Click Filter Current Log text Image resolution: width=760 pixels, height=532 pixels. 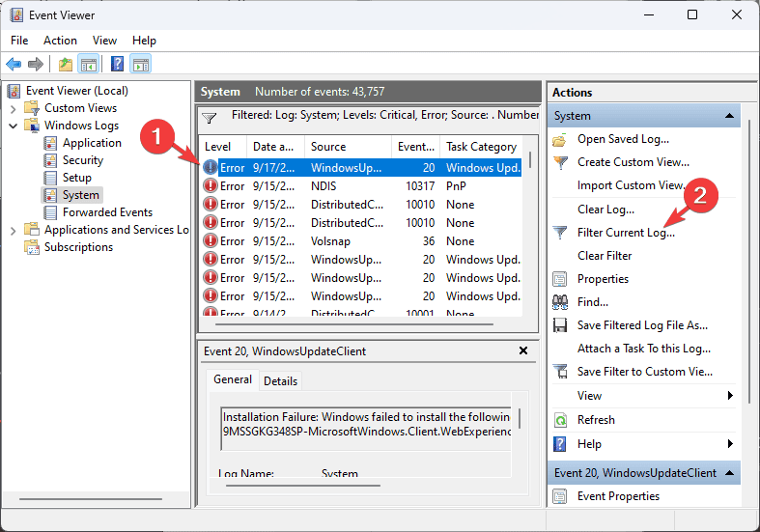pyautogui.click(x=626, y=233)
